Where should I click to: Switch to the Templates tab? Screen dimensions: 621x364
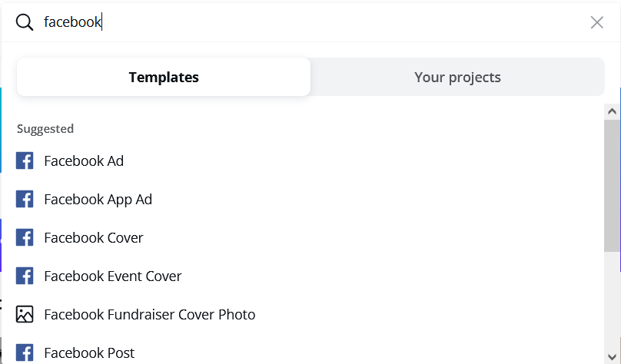tap(164, 77)
